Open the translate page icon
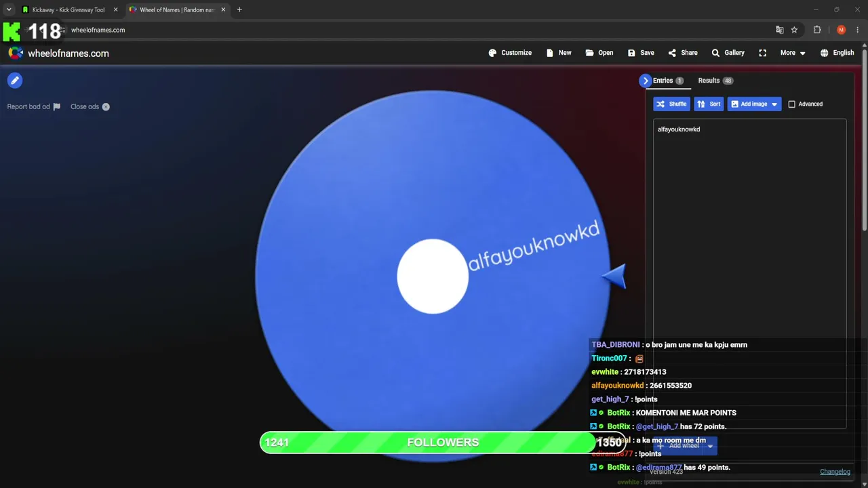Viewport: 868px width, 488px height. (780, 30)
